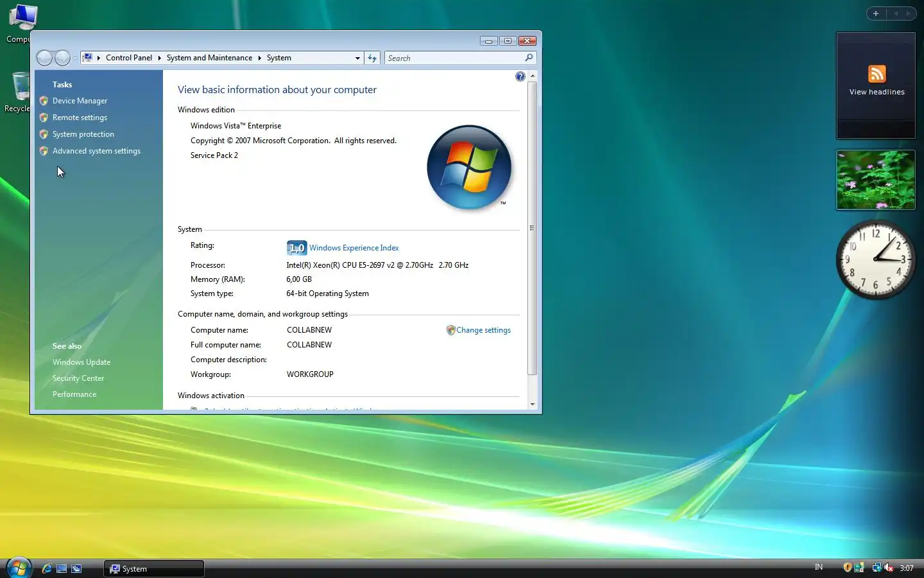Click the shield icon beside Device Manager

point(44,101)
